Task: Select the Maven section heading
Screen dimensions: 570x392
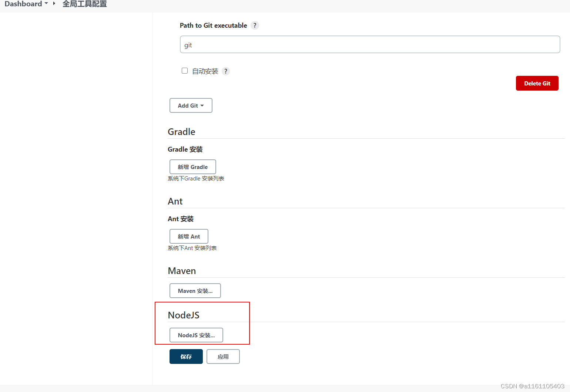Action: [182, 271]
